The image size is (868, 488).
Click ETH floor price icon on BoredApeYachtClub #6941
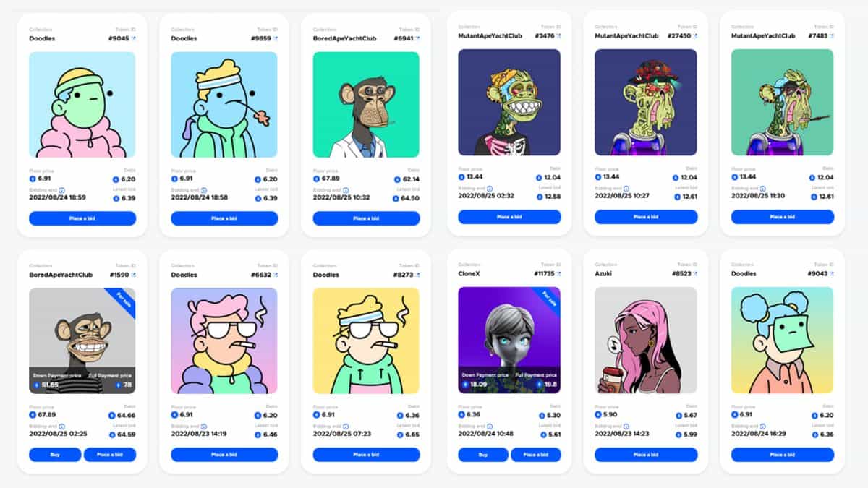tap(316, 179)
